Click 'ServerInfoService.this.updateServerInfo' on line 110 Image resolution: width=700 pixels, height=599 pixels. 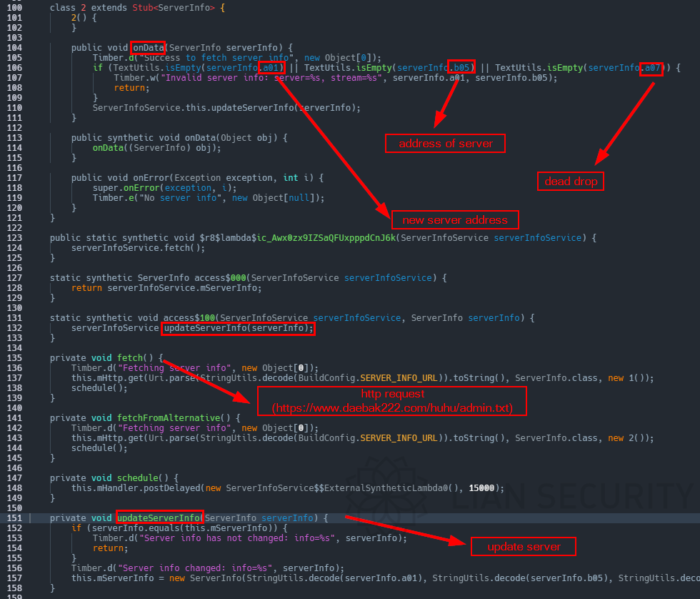[x=194, y=108]
